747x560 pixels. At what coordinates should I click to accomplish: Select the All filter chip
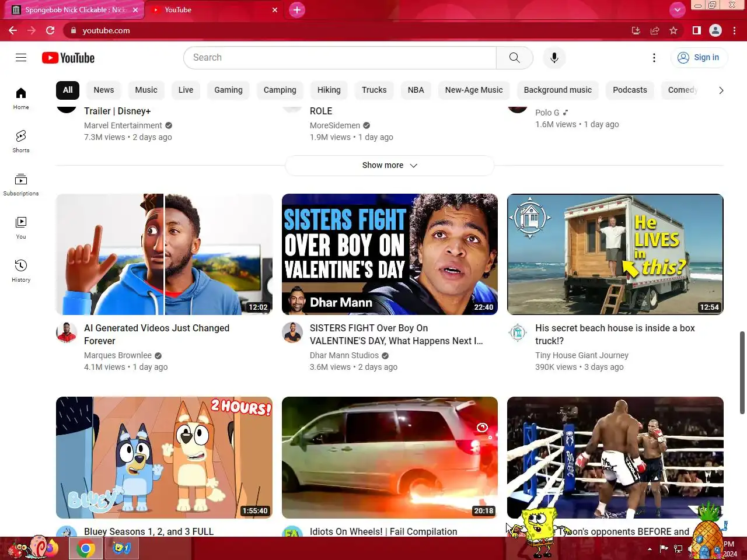(68, 90)
